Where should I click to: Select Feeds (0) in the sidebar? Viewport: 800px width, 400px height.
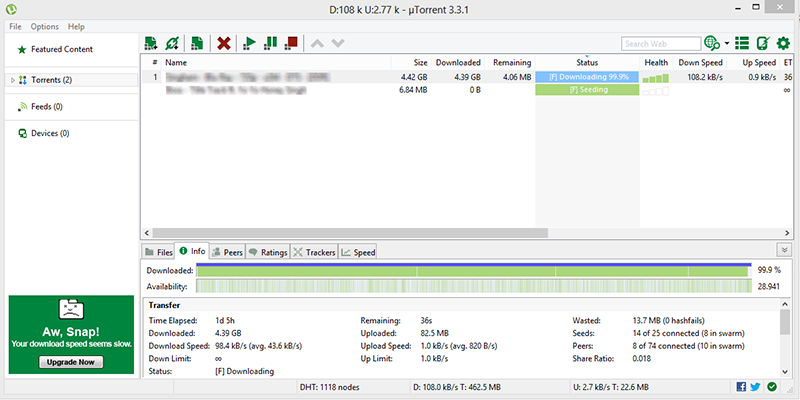point(47,107)
